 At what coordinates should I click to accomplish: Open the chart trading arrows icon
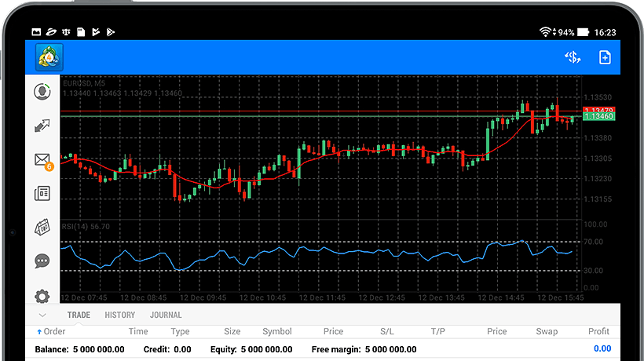(42, 126)
